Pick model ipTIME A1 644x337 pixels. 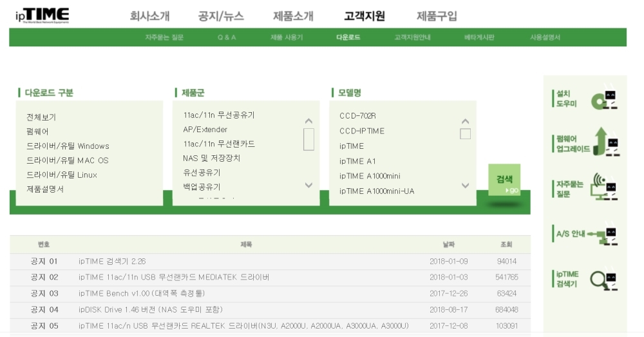pos(357,161)
